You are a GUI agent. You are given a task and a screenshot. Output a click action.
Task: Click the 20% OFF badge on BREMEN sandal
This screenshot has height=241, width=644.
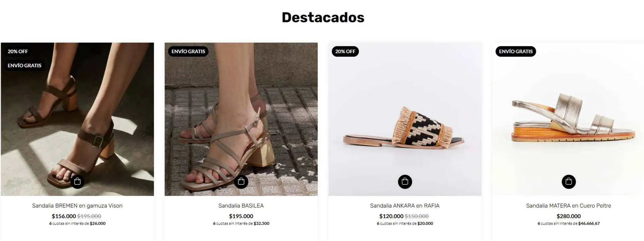pos(18,51)
